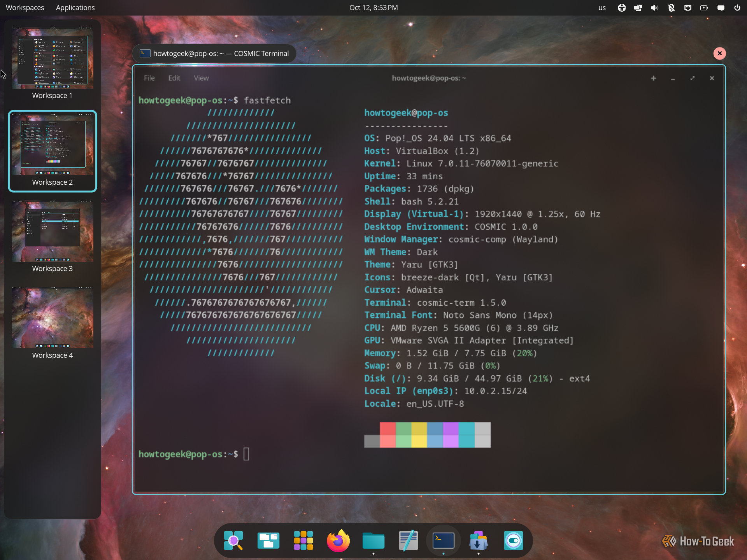Open the tiling window management applet
Viewport: 747px width, 560px height.
(638, 8)
